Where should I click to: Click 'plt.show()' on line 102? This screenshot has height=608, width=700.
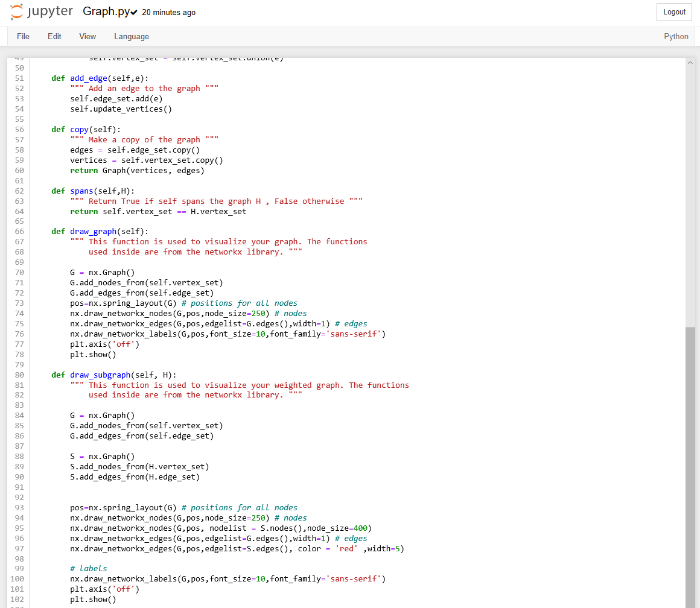(x=93, y=600)
